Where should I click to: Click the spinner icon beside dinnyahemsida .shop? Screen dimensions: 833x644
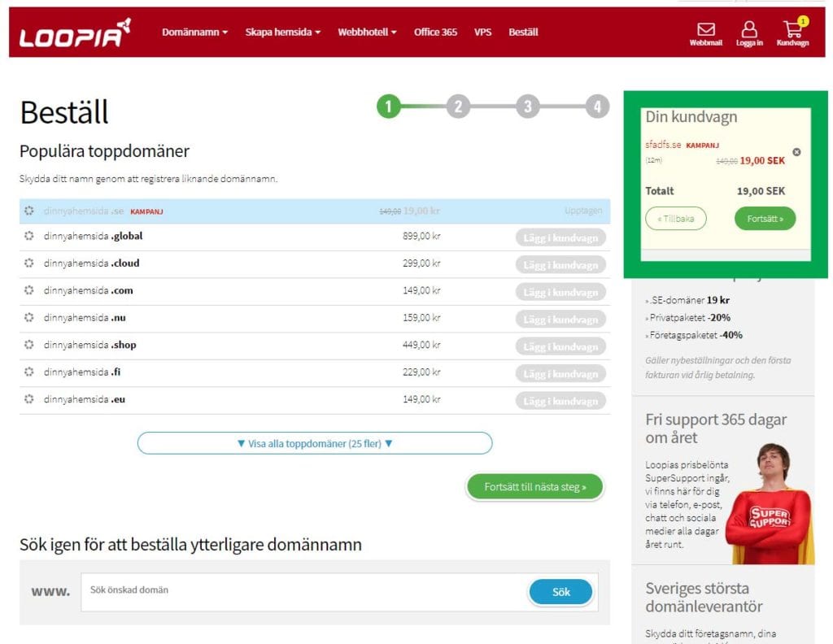[x=28, y=345]
